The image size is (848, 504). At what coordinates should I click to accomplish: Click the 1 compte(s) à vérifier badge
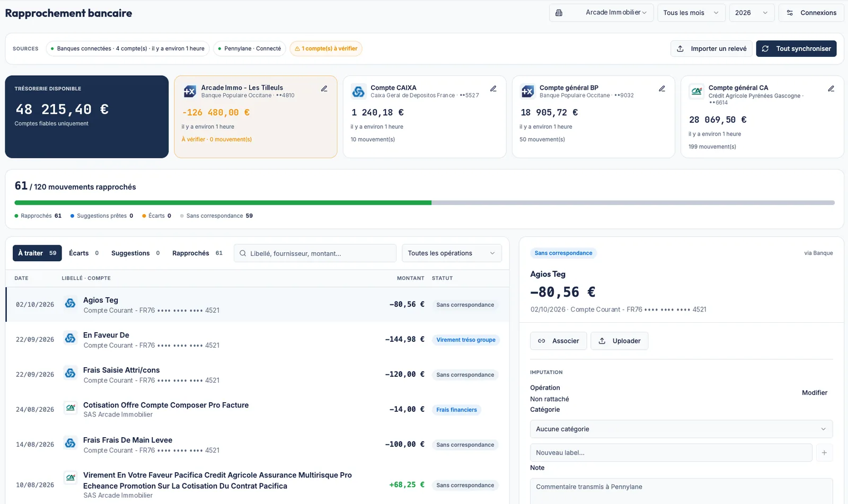[326, 49]
